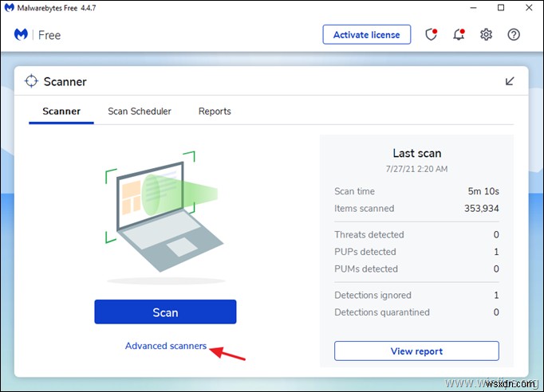
Task: Click the Free edition label in header
Action: 49,35
